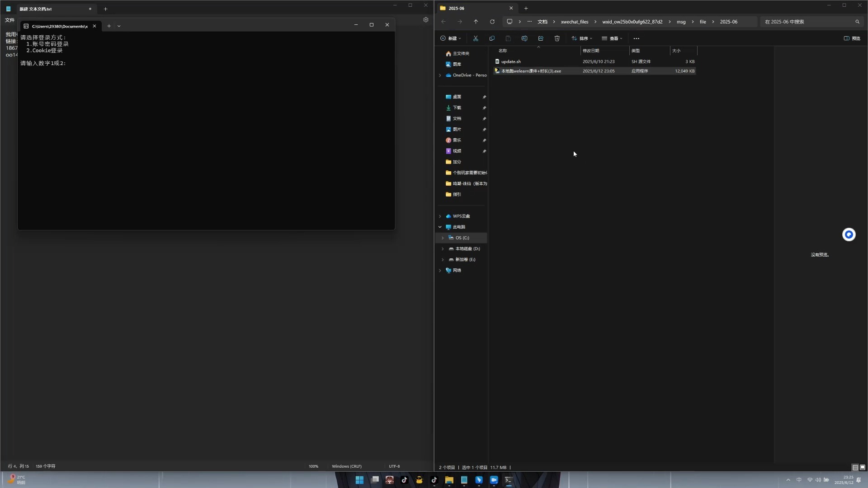Close the 2025-06 Explorer tab
The height and width of the screenshot is (488, 868).
[x=511, y=8]
